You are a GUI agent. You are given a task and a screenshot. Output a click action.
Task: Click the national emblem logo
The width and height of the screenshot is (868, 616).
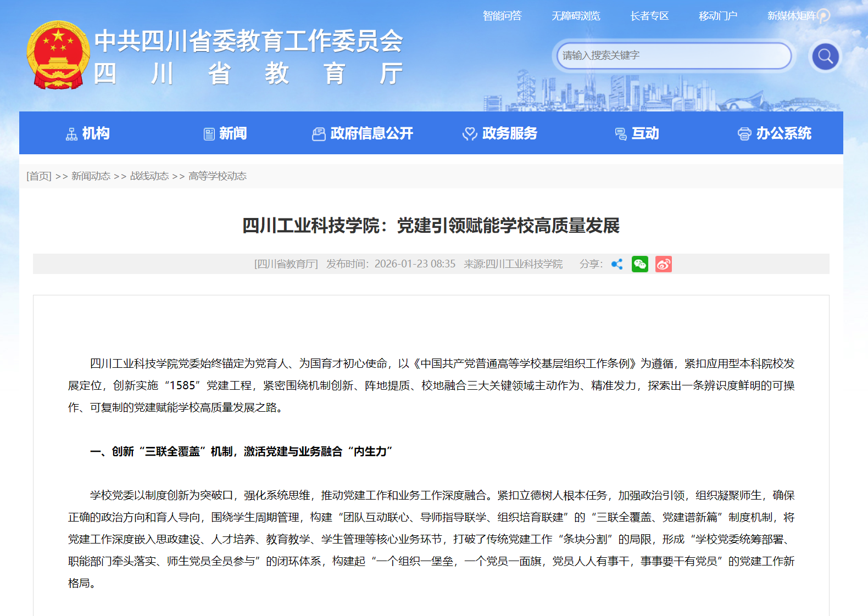click(58, 55)
